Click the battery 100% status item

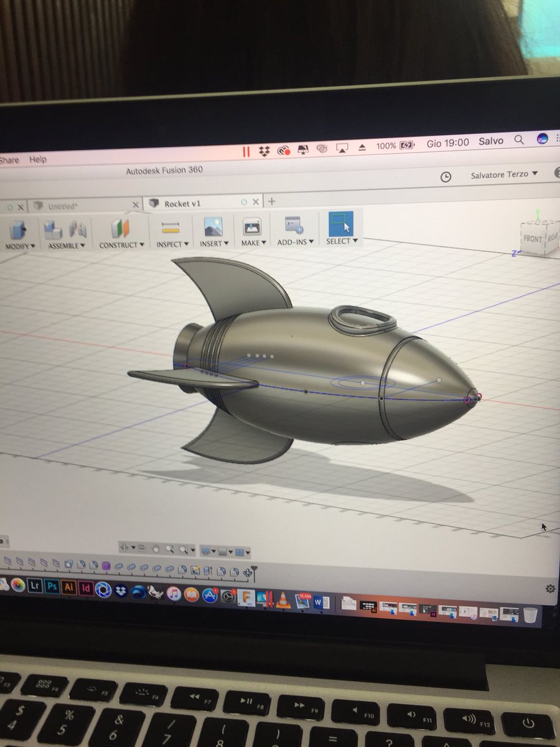tap(396, 146)
